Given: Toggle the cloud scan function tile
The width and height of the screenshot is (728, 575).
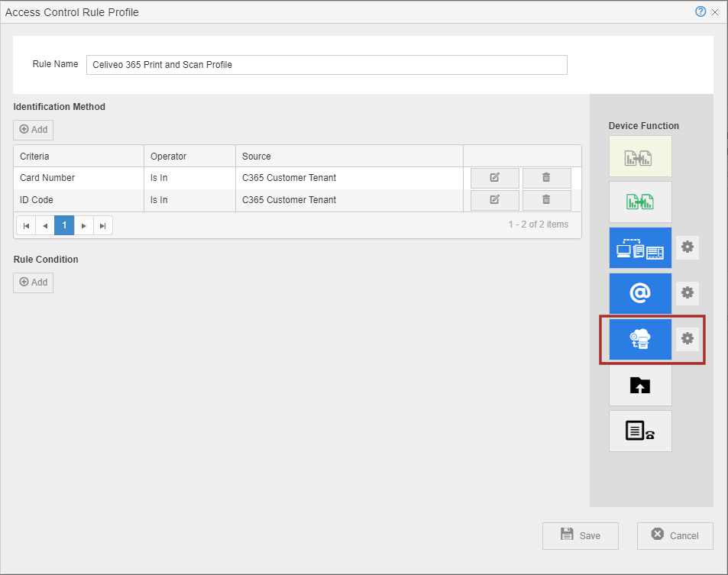Looking at the screenshot, I should pos(640,339).
